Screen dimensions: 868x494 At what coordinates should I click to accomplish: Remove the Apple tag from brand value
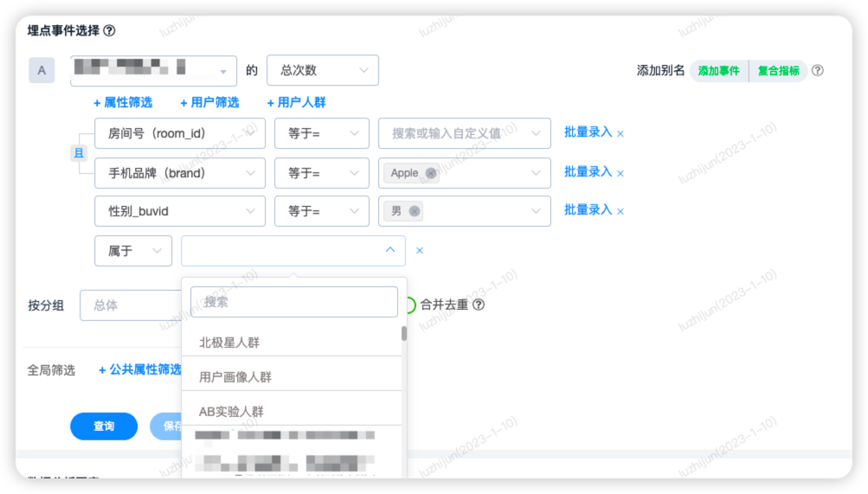pos(430,173)
